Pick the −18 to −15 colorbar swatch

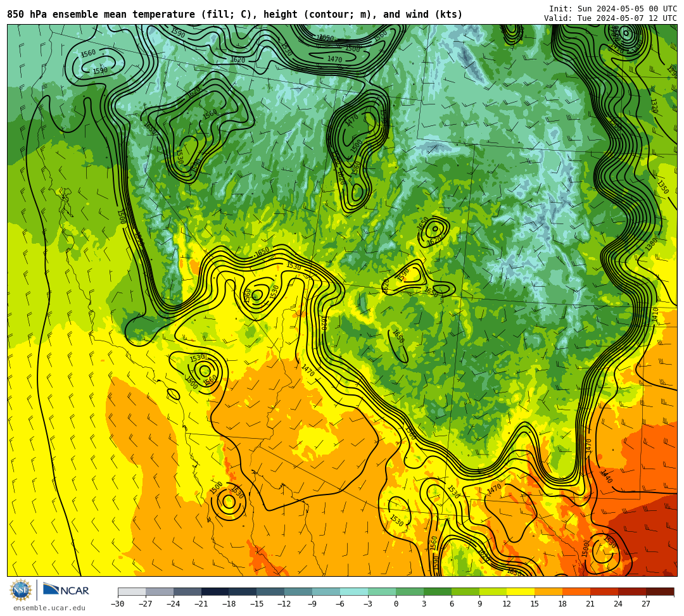pos(243,591)
